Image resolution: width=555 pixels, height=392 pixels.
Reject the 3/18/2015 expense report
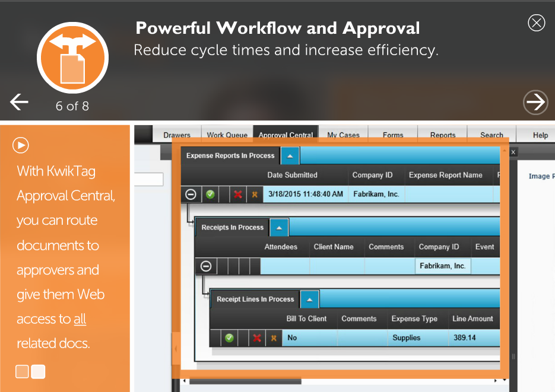(x=238, y=194)
